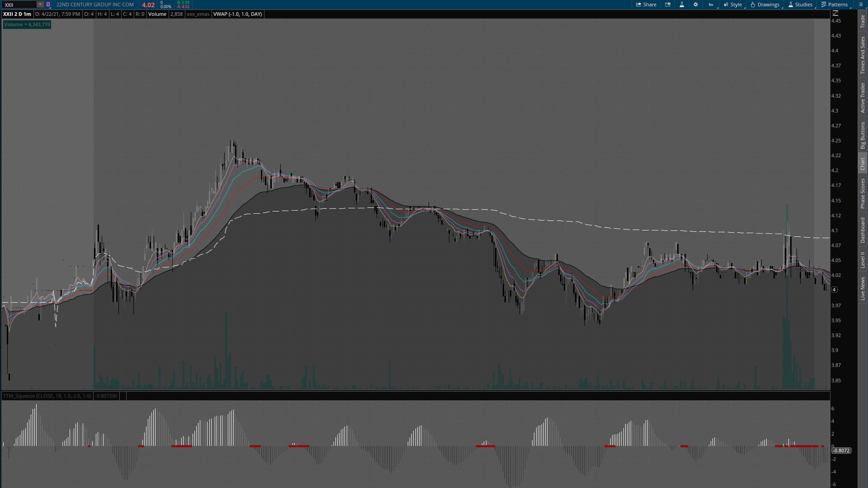
Task: Open the Patterns menu
Action: [835, 5]
